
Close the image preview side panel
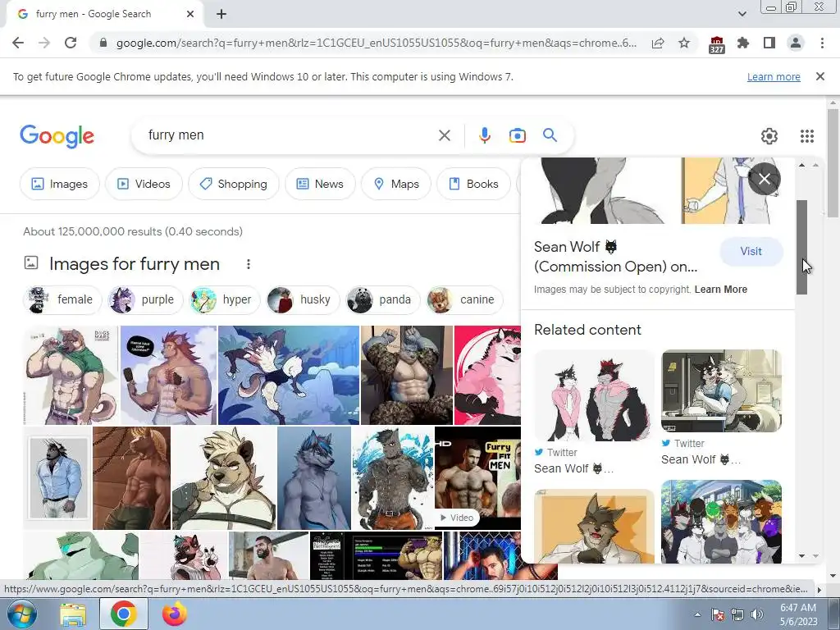(x=765, y=179)
